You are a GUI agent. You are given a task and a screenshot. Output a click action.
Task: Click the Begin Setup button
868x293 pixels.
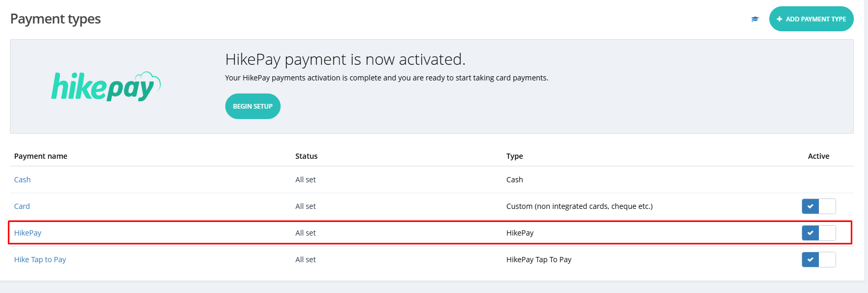[x=252, y=107]
